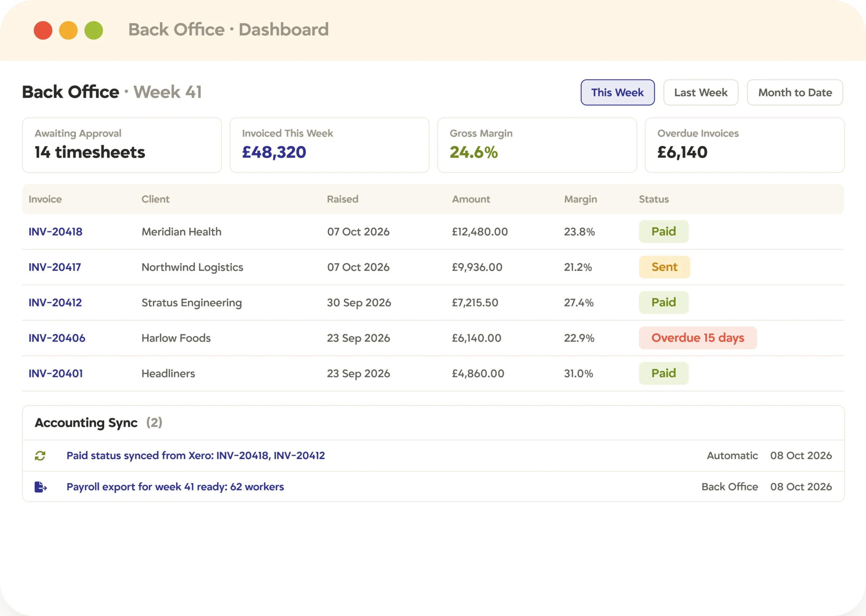Click the 27.4% margin cell

[x=579, y=303]
